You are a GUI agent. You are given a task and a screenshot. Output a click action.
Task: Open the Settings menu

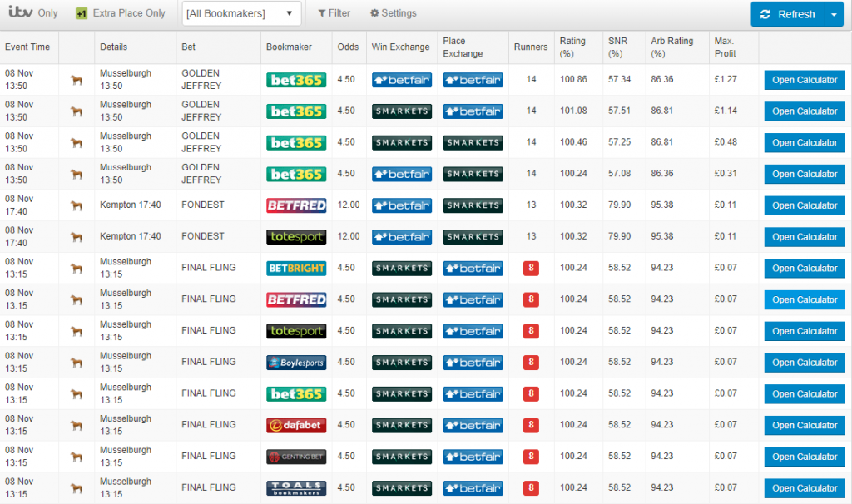[x=391, y=13]
